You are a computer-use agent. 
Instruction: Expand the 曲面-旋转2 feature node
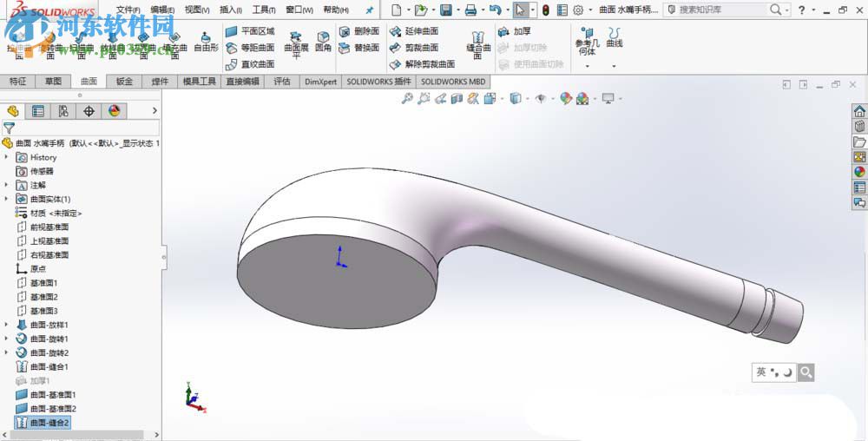click(7, 352)
